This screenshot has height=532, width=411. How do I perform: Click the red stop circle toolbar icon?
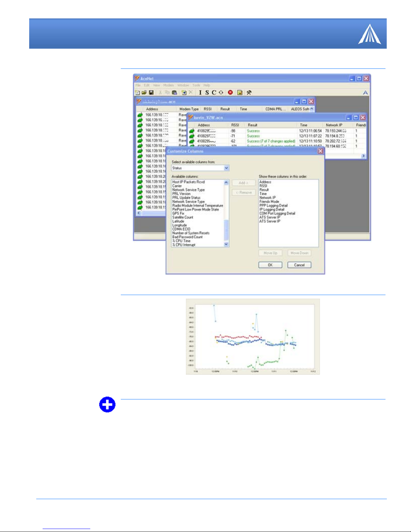(230, 92)
